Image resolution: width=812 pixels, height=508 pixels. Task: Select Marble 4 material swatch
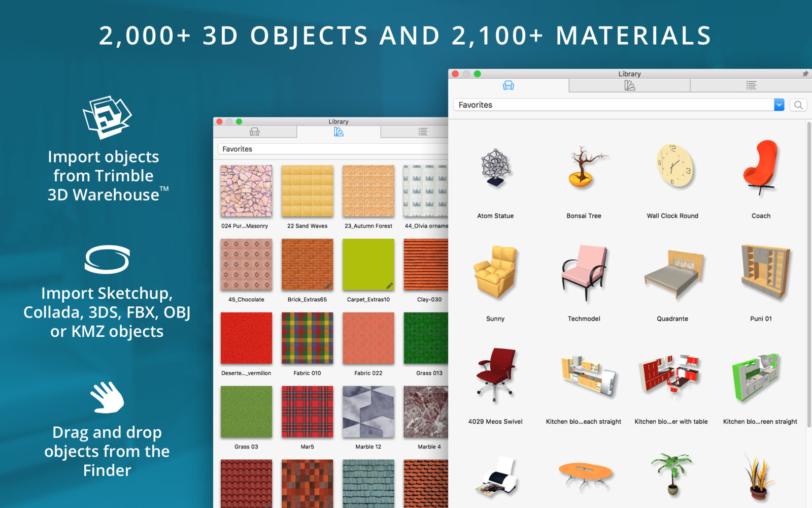point(426,412)
